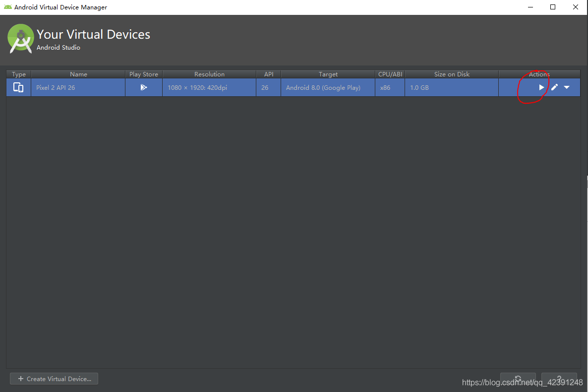Click the Target column header
Image resolution: width=588 pixels, height=392 pixels.
click(x=328, y=74)
